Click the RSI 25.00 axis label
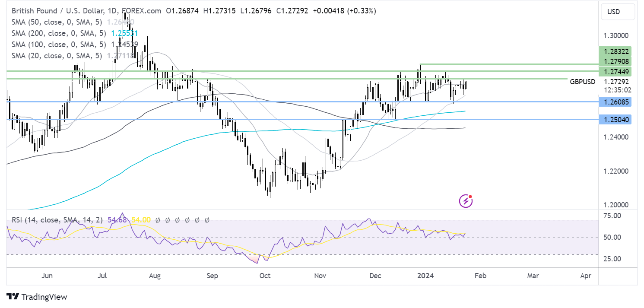Screen dimensions: 644x308 click(612, 259)
